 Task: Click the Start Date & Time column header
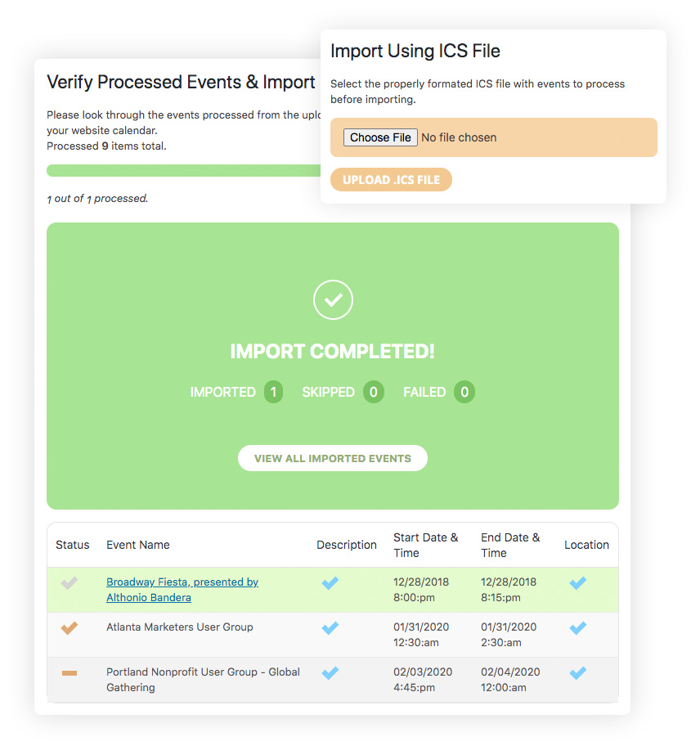pyautogui.click(x=425, y=546)
